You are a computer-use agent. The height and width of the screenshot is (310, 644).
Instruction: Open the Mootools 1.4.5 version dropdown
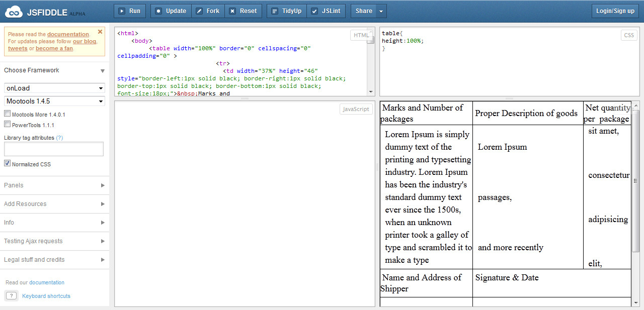pos(54,101)
